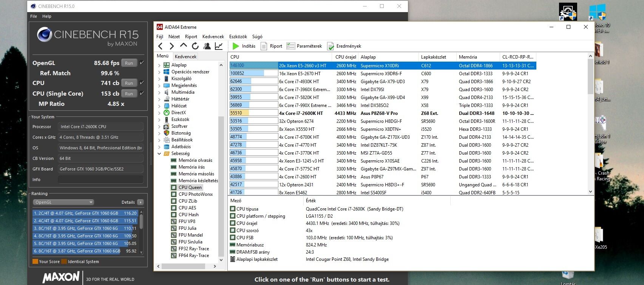Open the graph icon in AIDA64 toolbar
The height and width of the screenshot is (285, 644).
(219, 46)
